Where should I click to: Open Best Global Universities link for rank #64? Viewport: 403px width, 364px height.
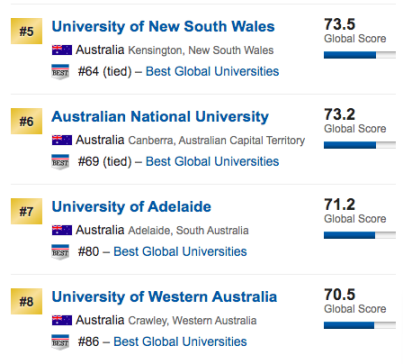212,71
